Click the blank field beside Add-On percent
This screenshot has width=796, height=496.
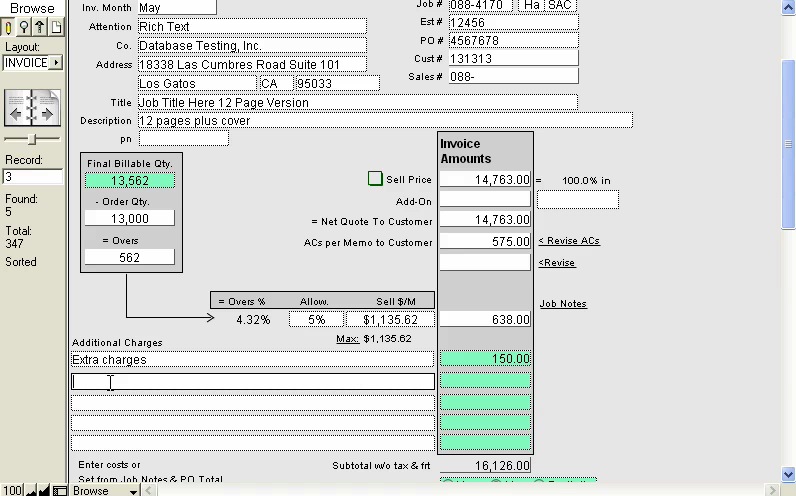click(578, 200)
